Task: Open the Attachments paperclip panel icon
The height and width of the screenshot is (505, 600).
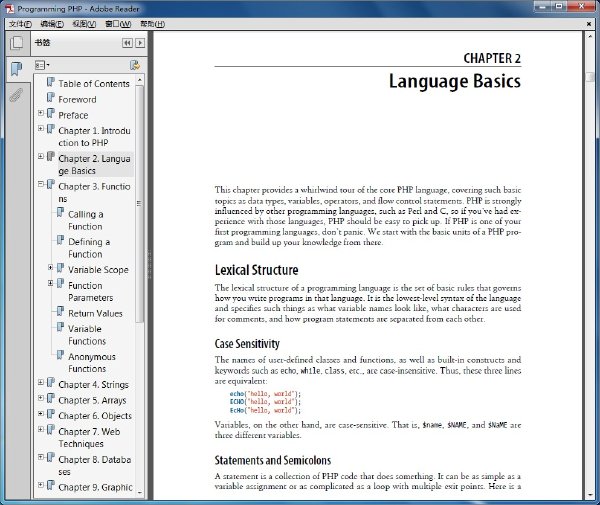Action: pyautogui.click(x=16, y=95)
